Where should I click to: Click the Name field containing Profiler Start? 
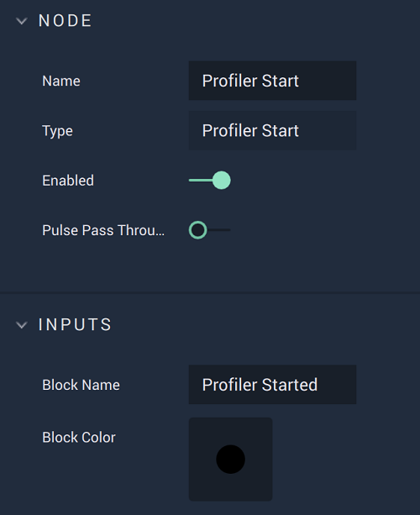tap(272, 81)
